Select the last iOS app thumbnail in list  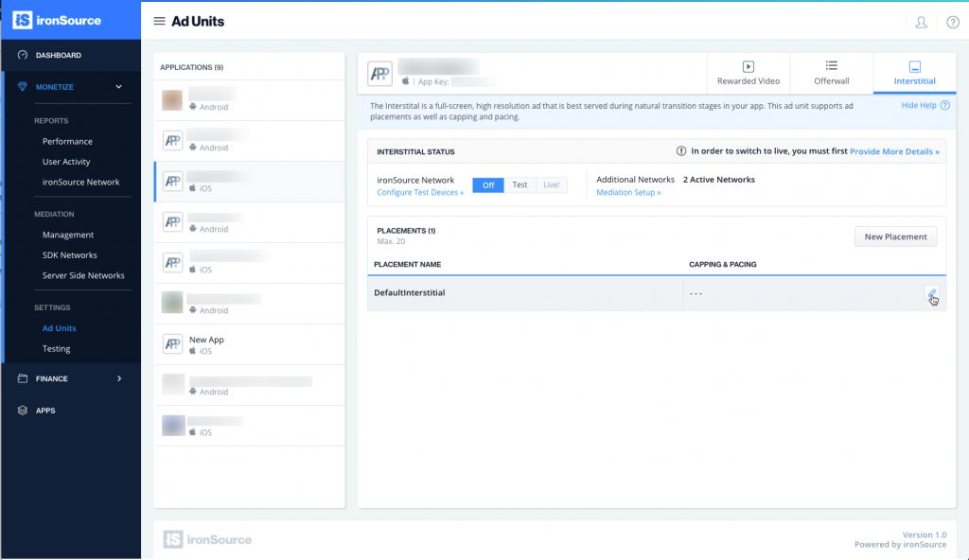click(173, 426)
